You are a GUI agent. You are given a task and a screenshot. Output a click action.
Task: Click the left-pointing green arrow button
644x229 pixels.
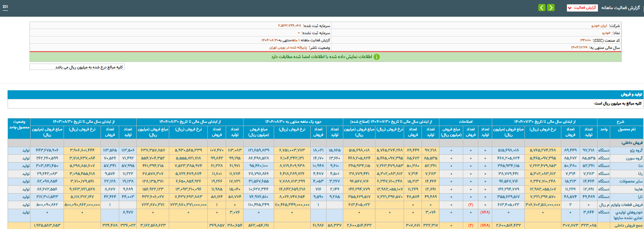542,8
